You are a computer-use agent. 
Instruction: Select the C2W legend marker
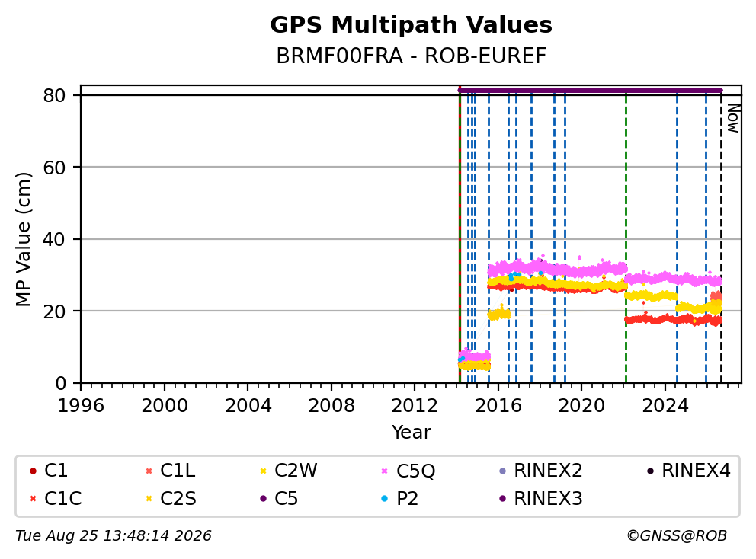263,471
